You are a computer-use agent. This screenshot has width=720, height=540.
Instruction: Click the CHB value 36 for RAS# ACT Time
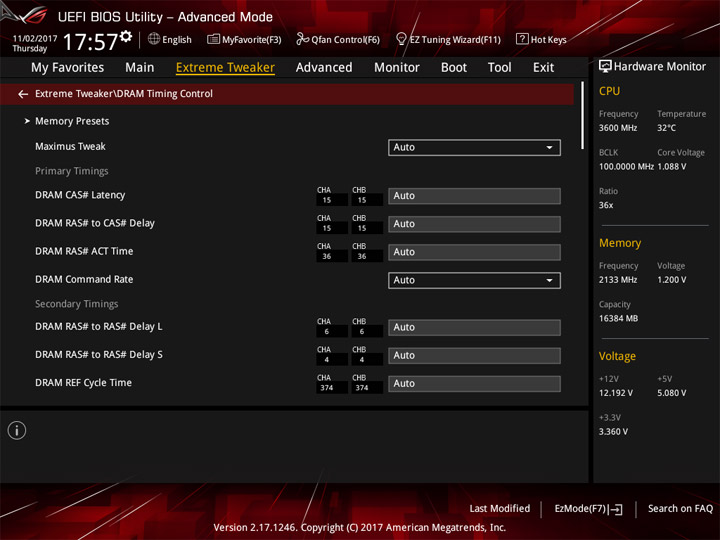click(x=362, y=256)
